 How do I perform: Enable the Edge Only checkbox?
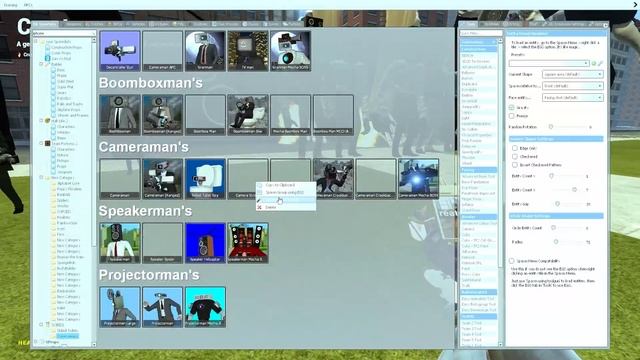point(515,148)
